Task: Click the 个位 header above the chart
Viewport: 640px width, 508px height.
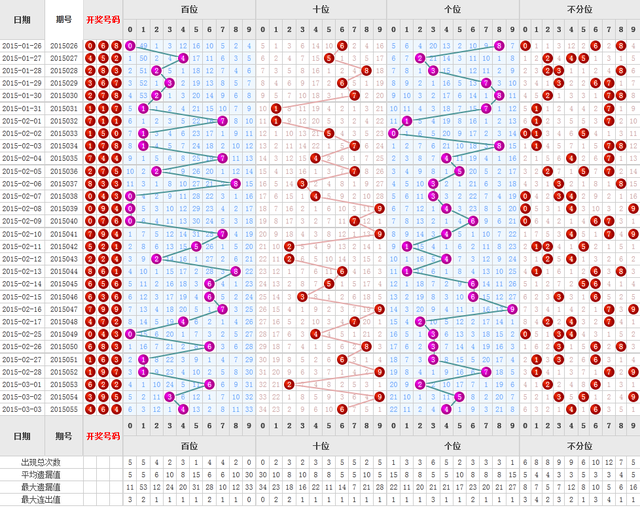Action: pos(453,9)
